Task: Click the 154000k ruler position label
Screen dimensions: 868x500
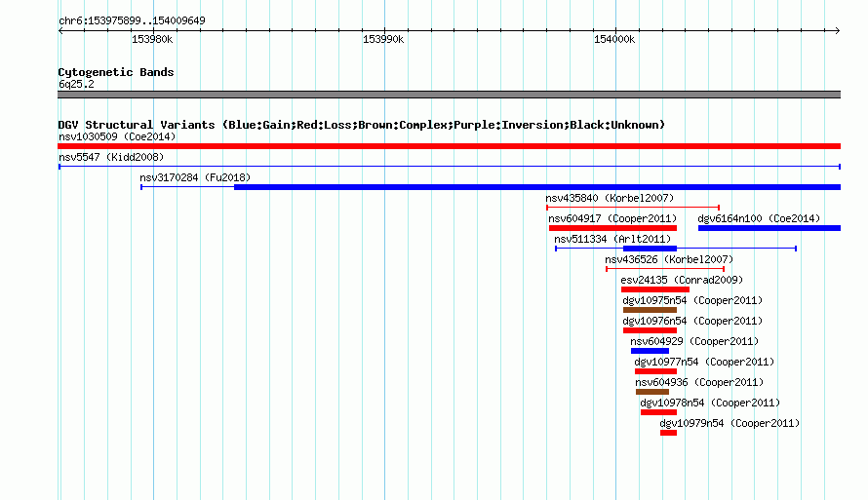Action: click(614, 39)
